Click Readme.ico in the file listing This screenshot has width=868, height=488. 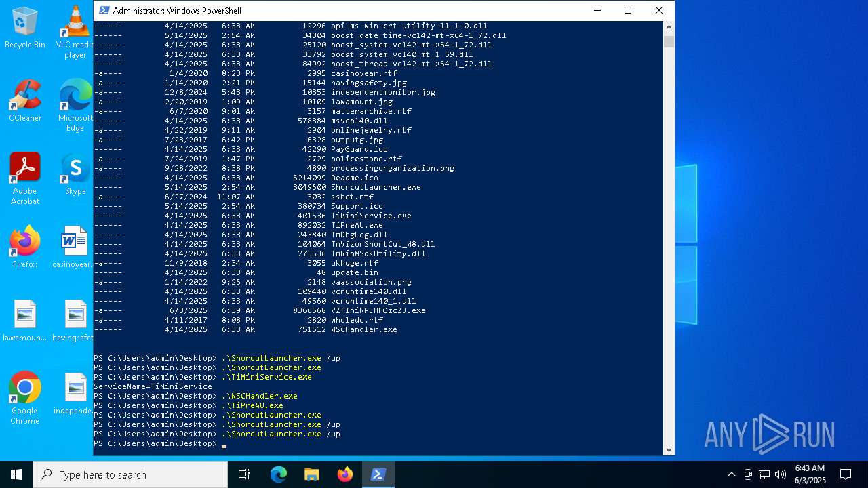(x=355, y=178)
